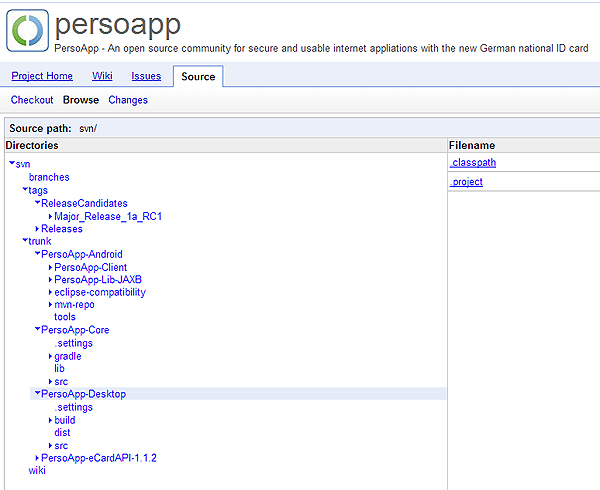Image resolution: width=600 pixels, height=490 pixels.
Task: Open the PersoApp-eCardAPI-1.1.2 directory
Action: click(99, 458)
